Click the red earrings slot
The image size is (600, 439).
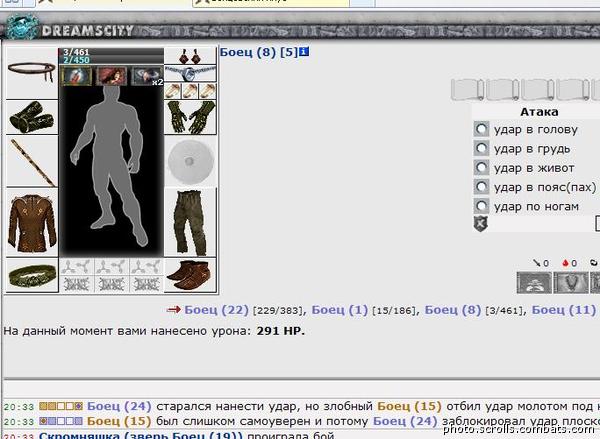click(x=190, y=56)
